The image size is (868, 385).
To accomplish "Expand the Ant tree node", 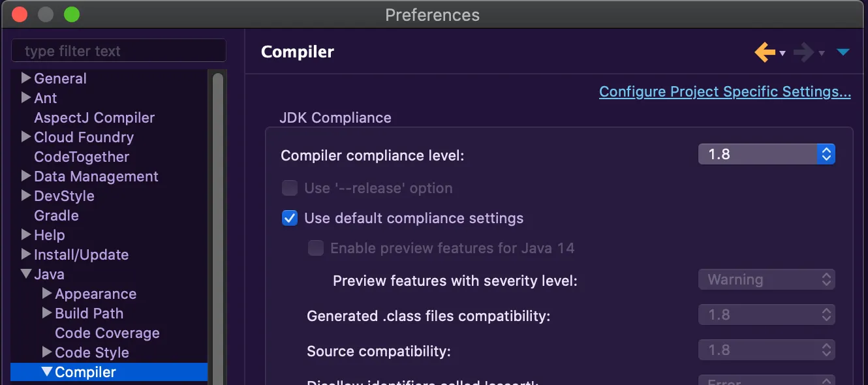I will [26, 98].
